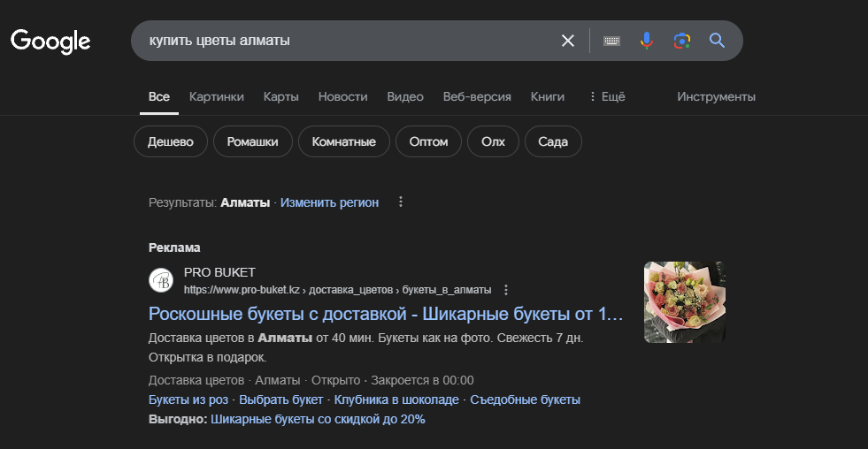Click the Google logo
The width and height of the screenshot is (868, 449).
coord(50,41)
